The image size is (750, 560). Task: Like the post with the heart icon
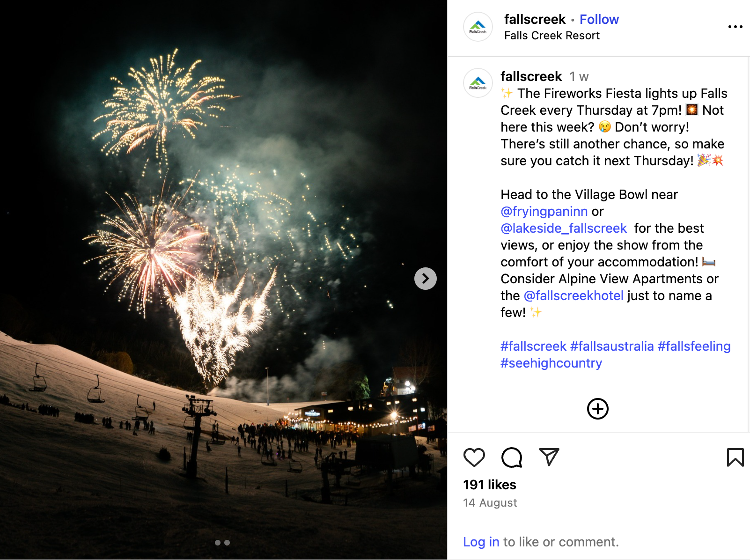click(x=474, y=457)
